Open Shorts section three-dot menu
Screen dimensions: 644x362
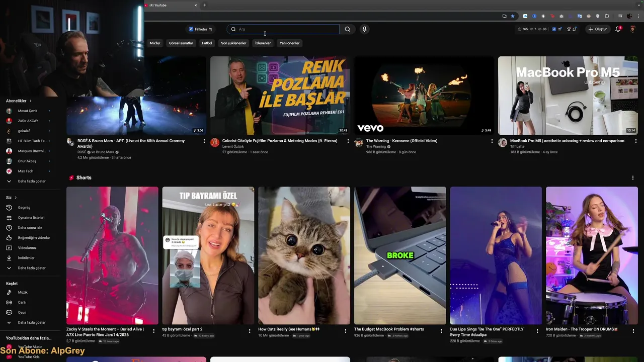[x=632, y=177]
